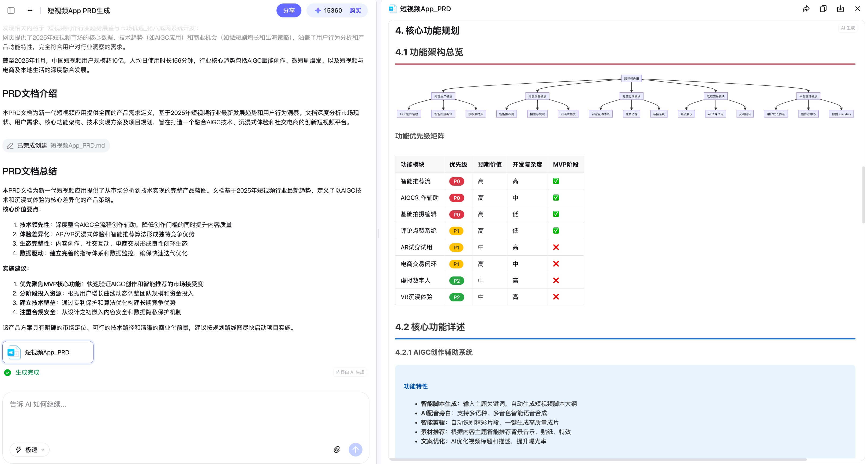Click the green checkmark for 评论点赞系统
Viewport: 868px width, 464px height.
coord(556,230)
